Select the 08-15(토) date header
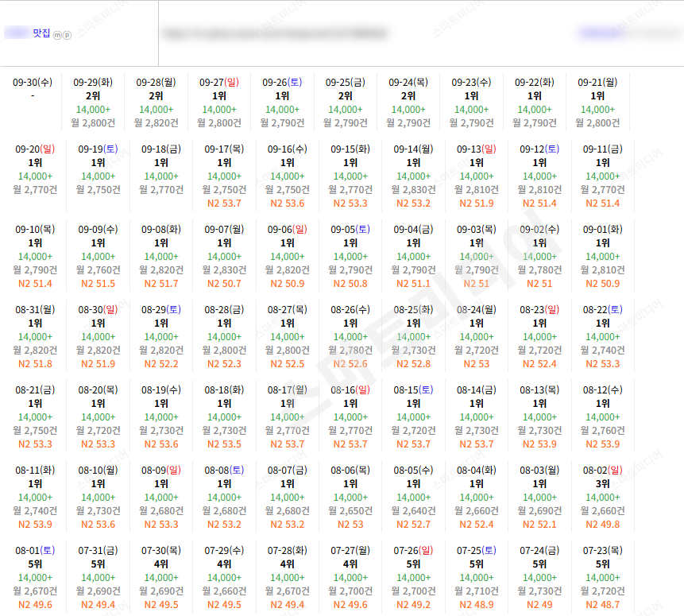 tap(413, 389)
